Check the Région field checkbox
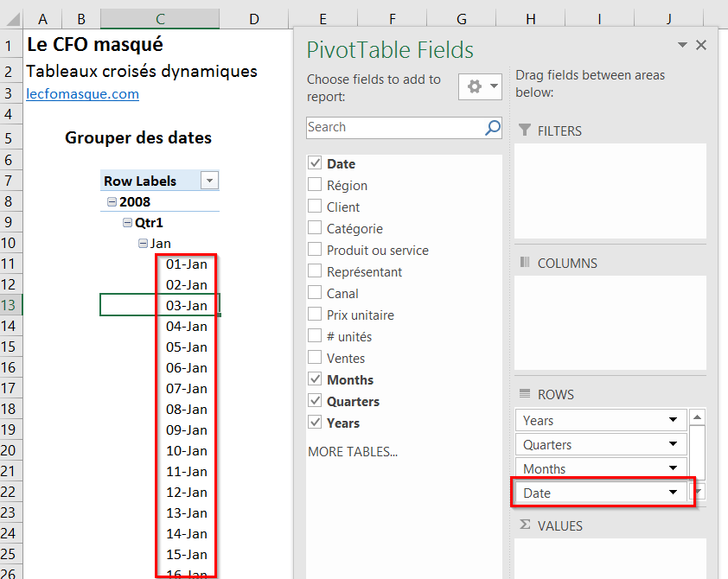 pos(315,185)
